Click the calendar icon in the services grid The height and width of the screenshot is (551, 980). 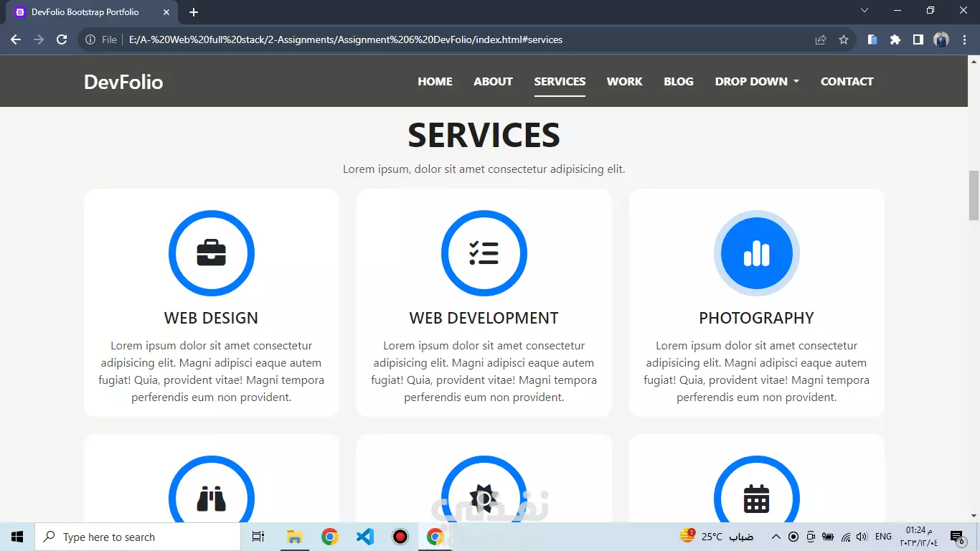(x=756, y=499)
